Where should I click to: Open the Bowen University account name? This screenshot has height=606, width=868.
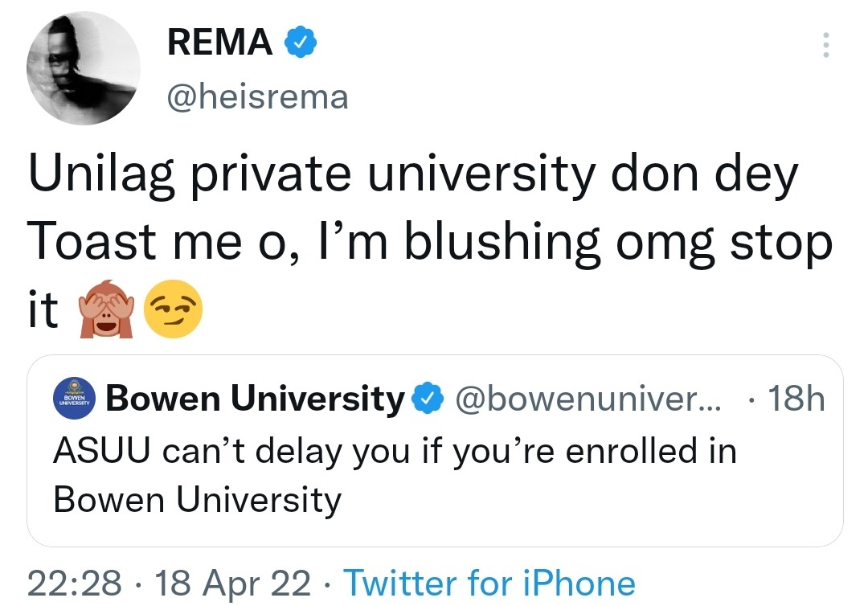(x=255, y=399)
